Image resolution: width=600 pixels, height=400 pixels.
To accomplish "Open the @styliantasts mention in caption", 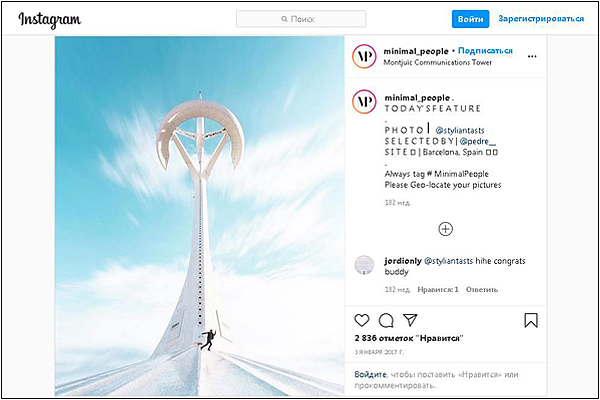I will pyautogui.click(x=460, y=131).
